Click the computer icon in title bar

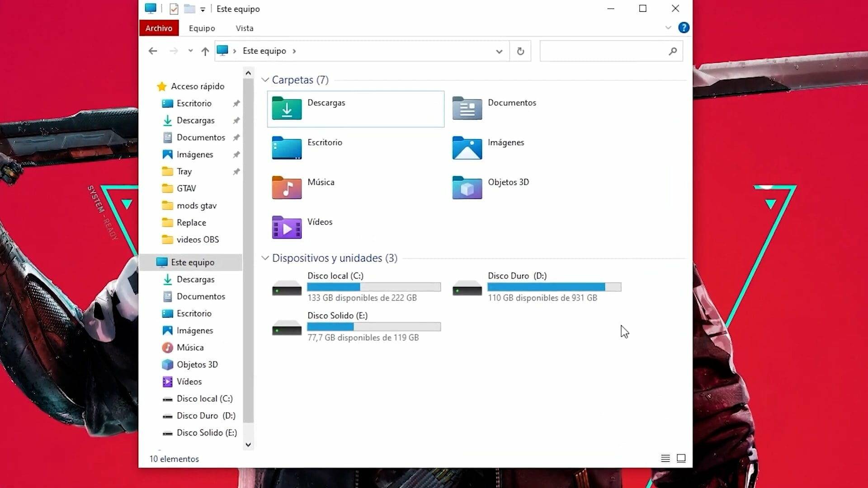click(x=151, y=9)
